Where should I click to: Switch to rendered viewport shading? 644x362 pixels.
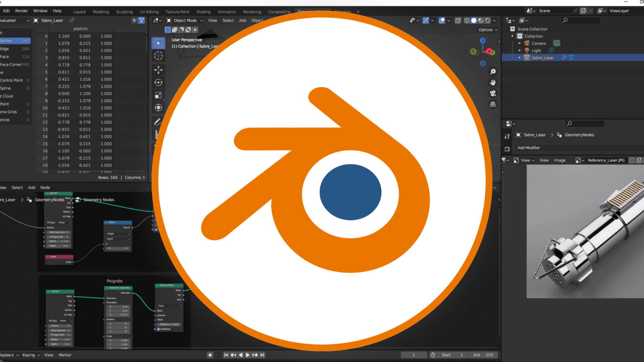pos(487,21)
